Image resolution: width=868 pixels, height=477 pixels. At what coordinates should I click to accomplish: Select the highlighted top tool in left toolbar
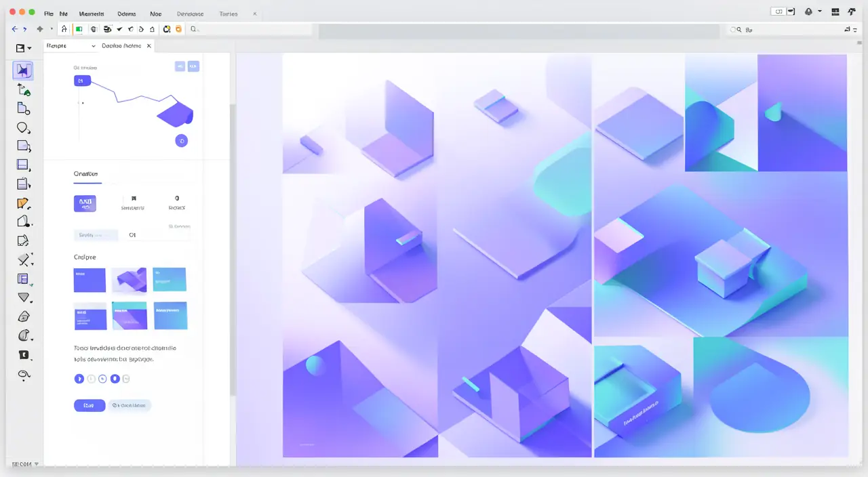[23, 70]
